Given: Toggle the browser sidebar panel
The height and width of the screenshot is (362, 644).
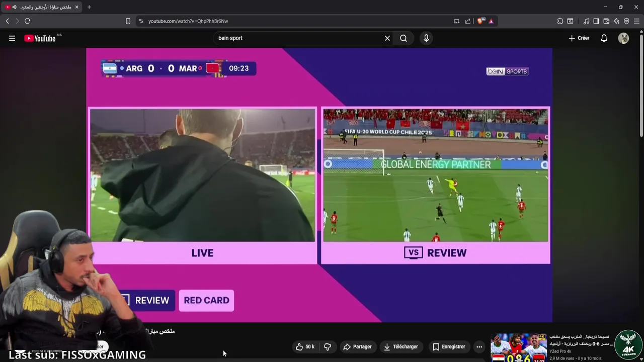Looking at the screenshot, I should coord(596,21).
